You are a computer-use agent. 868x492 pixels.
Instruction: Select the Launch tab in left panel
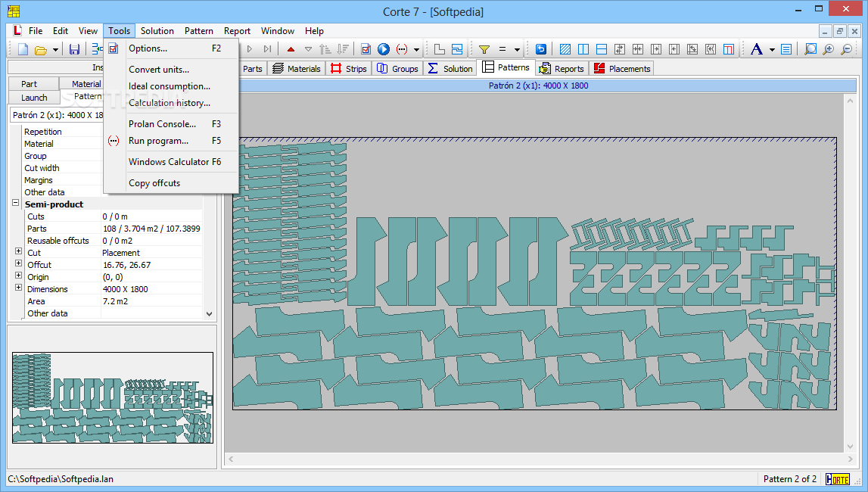(34, 98)
